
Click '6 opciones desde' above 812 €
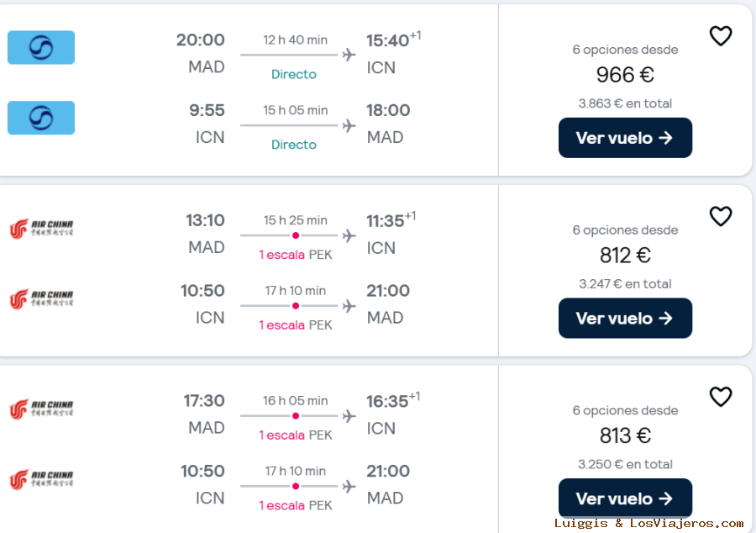tap(625, 230)
